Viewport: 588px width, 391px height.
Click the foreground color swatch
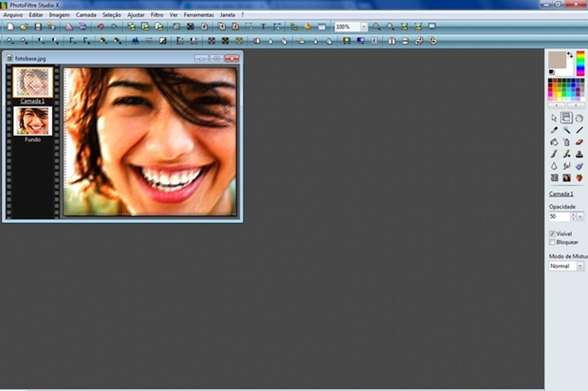(556, 59)
